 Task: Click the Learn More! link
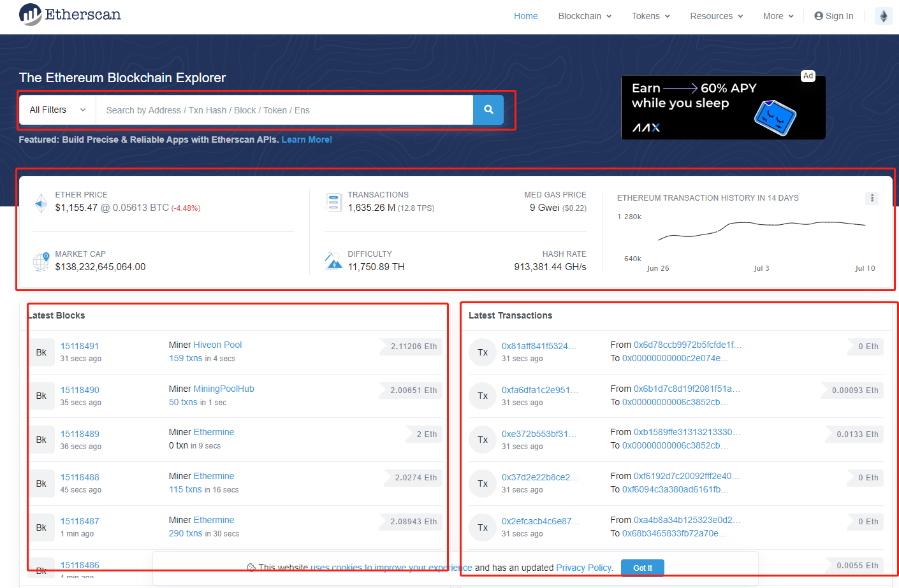307,140
